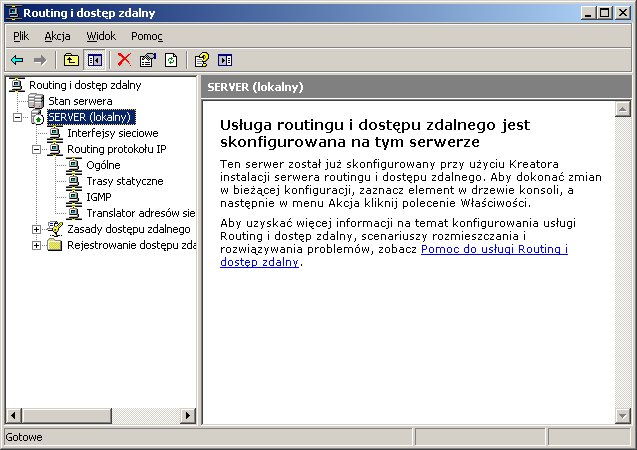Click the Rejestrowanie dostępu folder icon
The width and height of the screenshot is (637, 450).
tap(54, 245)
